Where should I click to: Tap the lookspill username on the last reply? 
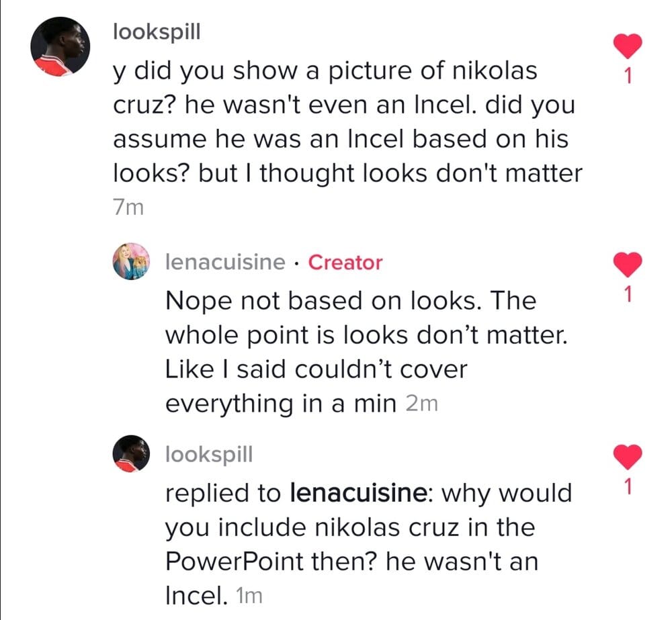click(x=209, y=455)
